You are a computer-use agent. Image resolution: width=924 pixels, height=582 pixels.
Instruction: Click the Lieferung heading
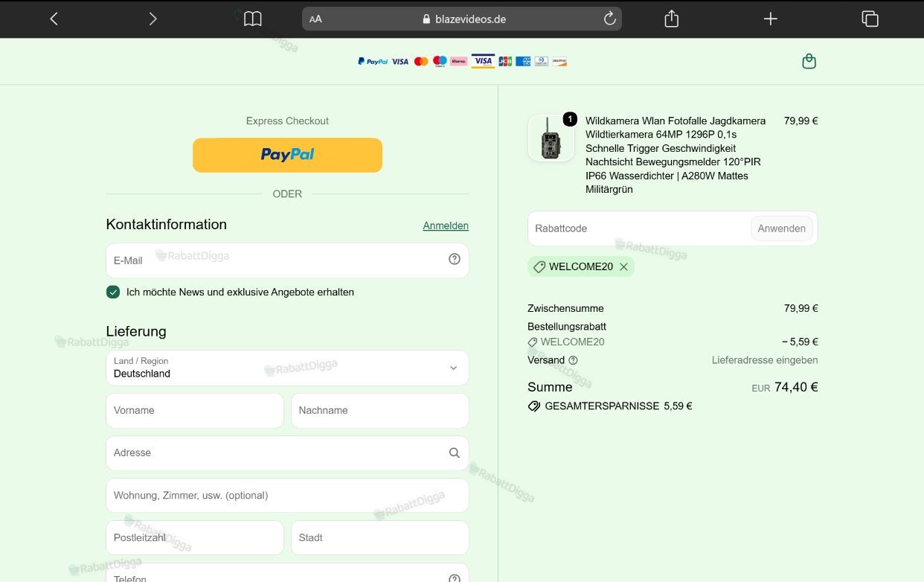point(136,331)
